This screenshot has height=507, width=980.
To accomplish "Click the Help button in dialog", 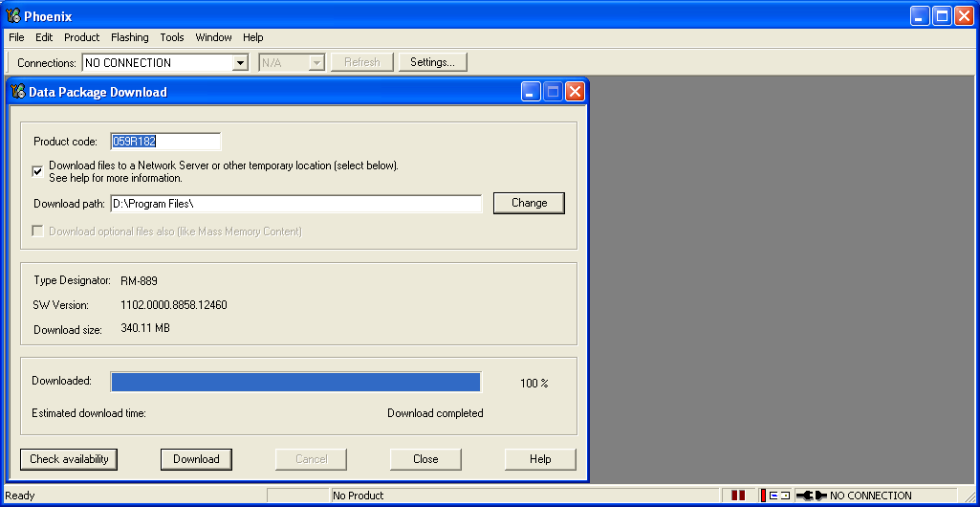I will click(x=540, y=459).
